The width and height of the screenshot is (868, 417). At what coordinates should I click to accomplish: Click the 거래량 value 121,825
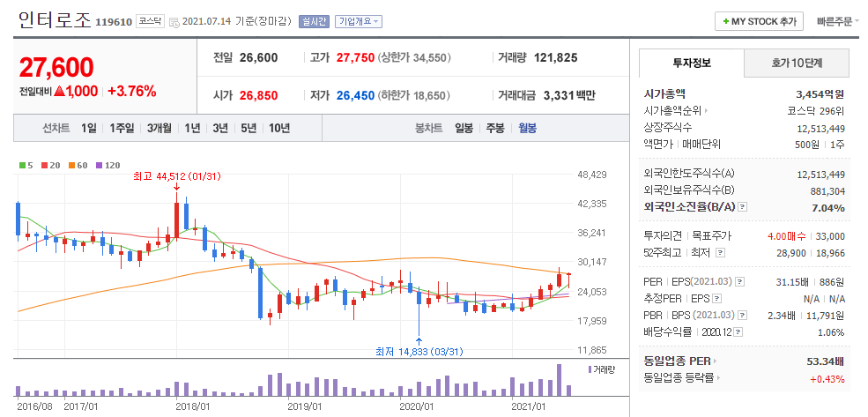point(555,57)
